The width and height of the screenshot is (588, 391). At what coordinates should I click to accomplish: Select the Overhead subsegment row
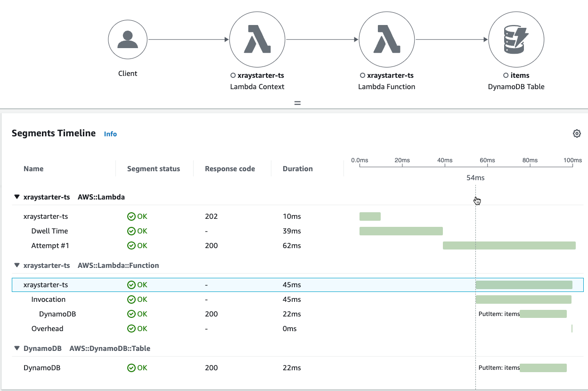(297, 329)
